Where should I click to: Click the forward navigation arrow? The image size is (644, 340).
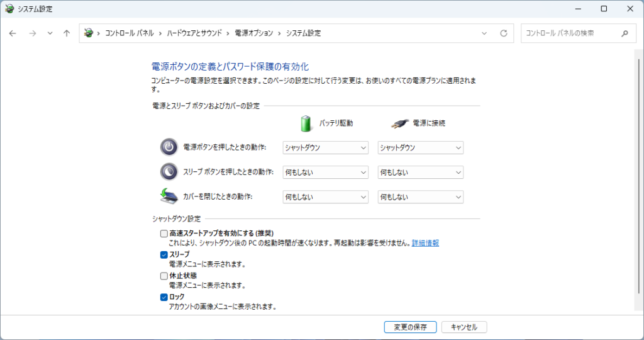click(x=32, y=33)
